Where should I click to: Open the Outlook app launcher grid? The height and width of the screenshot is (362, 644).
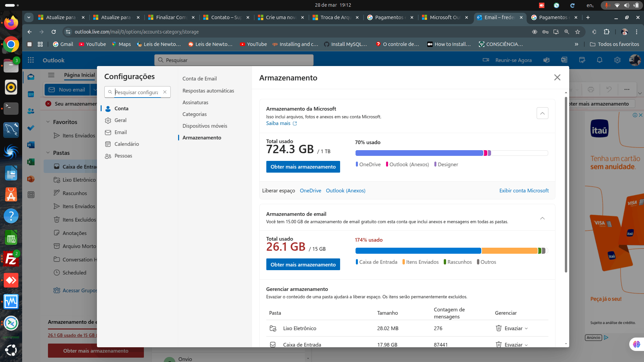click(31, 60)
